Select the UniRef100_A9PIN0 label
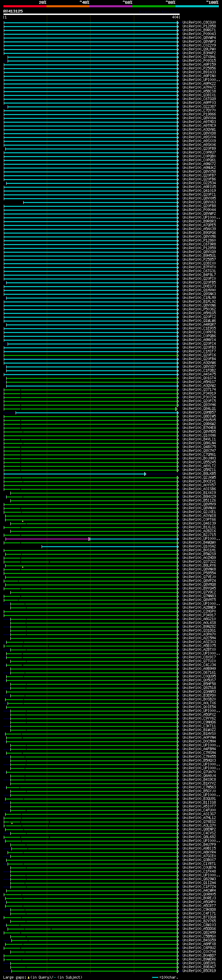The width and height of the screenshot is (222, 980). (199, 76)
